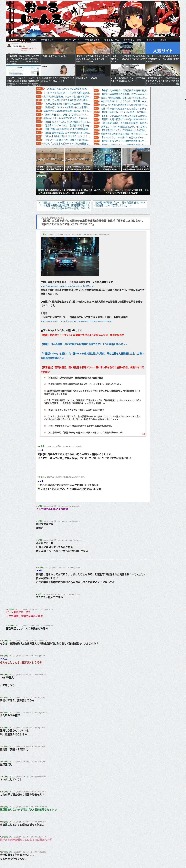
Task: Click HOT icon beside 【動画】大雨で視界ゼロ headline
Action: pos(97,119)
